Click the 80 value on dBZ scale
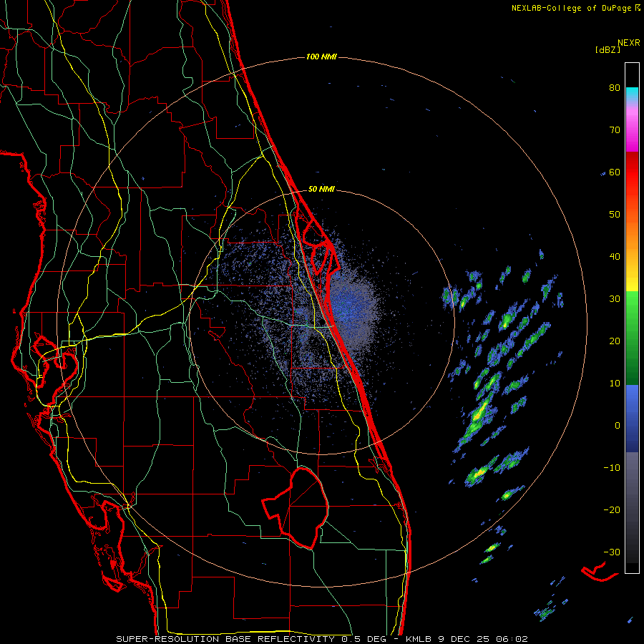Viewport: 644px width, 644px height. point(615,88)
